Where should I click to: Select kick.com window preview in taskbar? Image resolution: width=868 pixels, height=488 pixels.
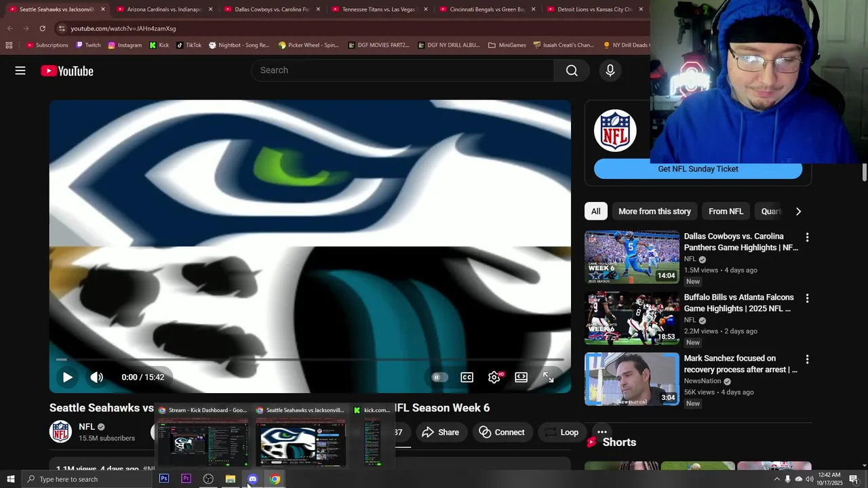[x=372, y=437]
